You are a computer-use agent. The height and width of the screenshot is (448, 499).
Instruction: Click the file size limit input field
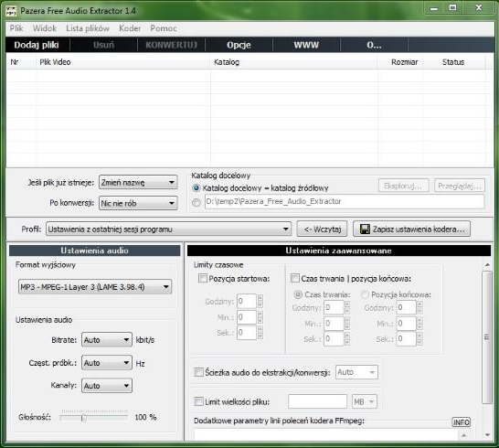point(317,401)
